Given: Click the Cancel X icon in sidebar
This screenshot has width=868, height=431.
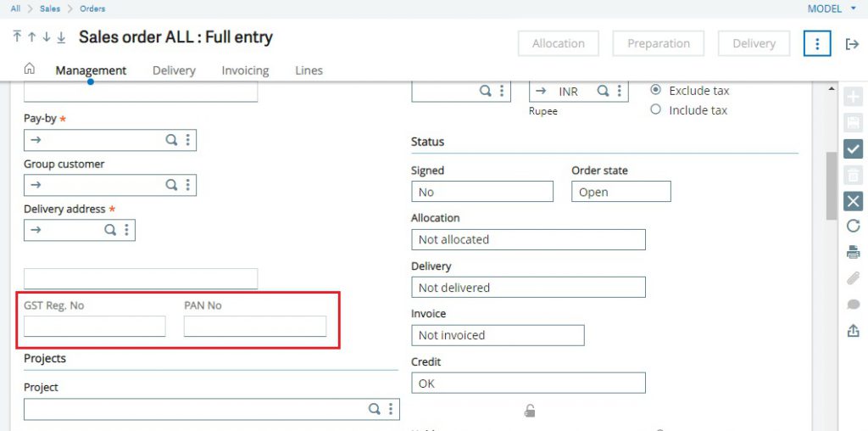Looking at the screenshot, I should [x=853, y=201].
